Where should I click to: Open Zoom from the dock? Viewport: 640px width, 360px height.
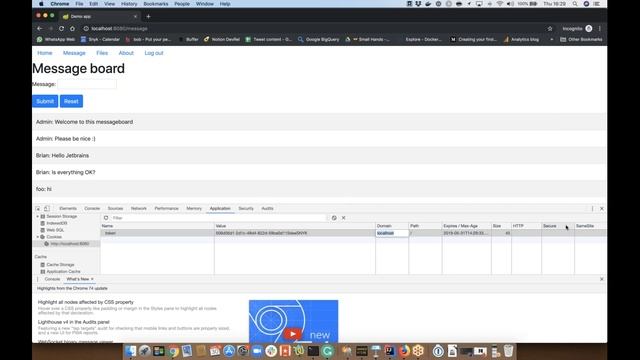257,351
